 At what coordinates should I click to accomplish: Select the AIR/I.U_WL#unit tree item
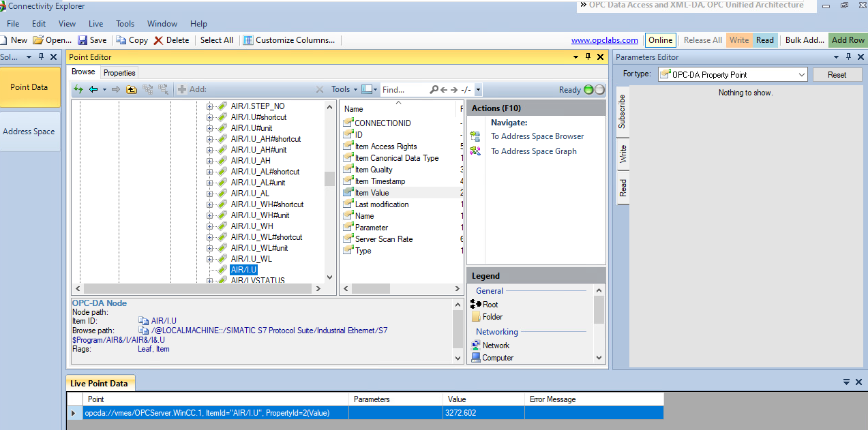259,248
